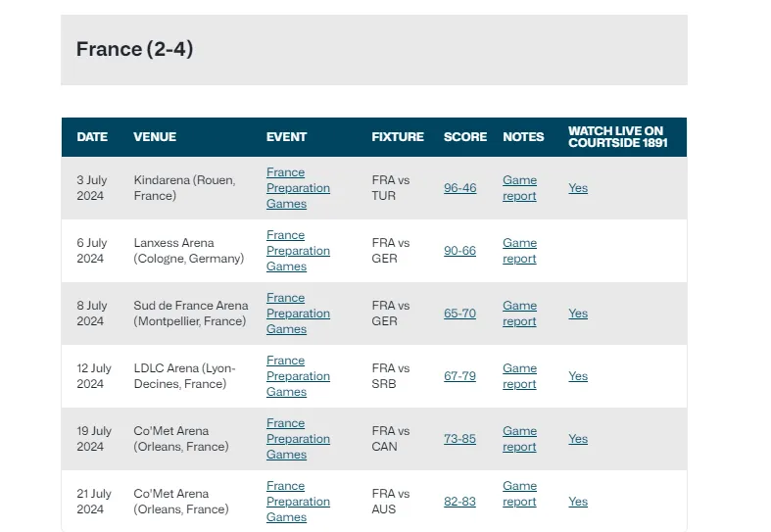Screen dimensions: 771x532
Task: Click Yes for the 21 July game
Action: click(x=578, y=502)
